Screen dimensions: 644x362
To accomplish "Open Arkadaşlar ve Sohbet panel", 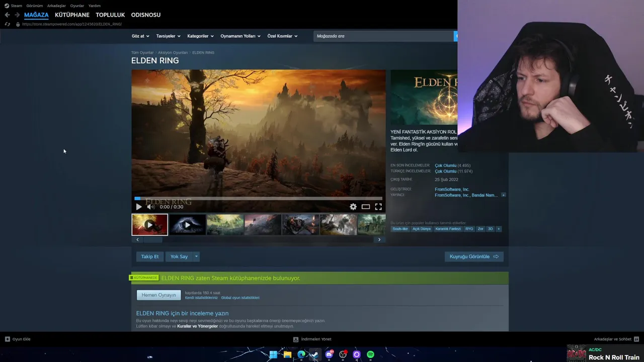I will coord(616,339).
